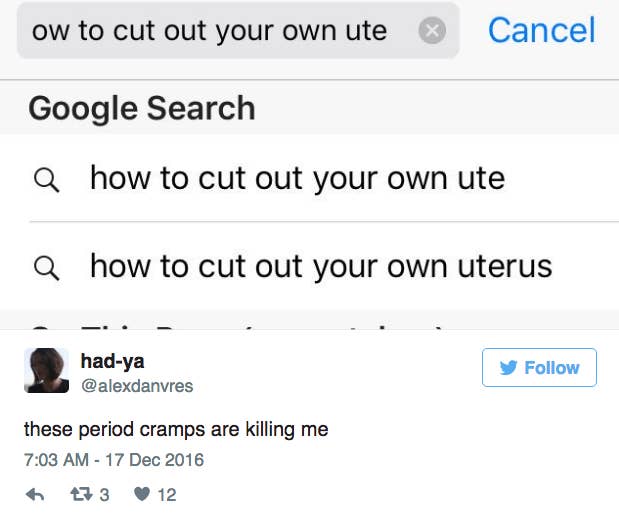
Task: Clear the search field text
Action: 432,30
